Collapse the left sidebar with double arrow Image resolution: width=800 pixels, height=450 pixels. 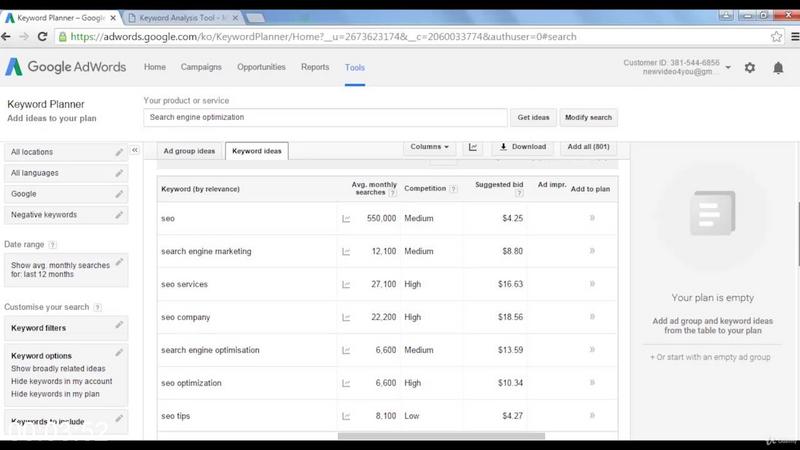click(x=135, y=150)
